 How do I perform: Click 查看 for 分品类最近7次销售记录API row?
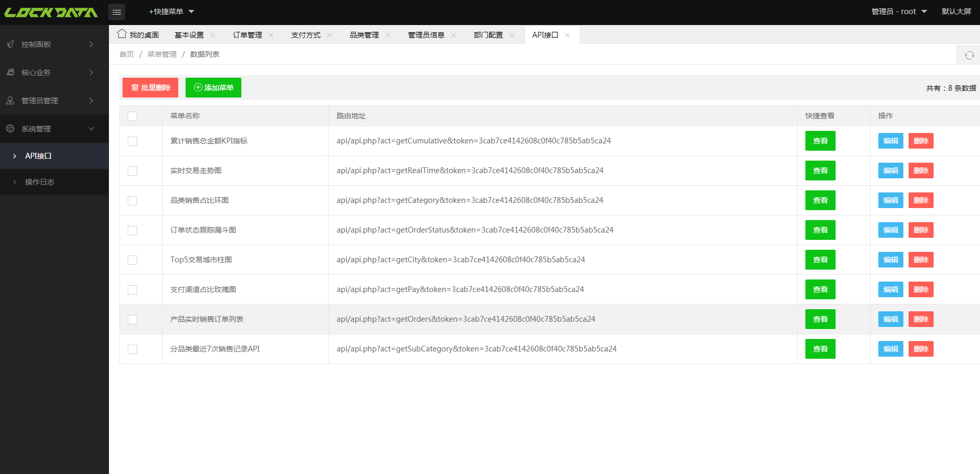820,349
